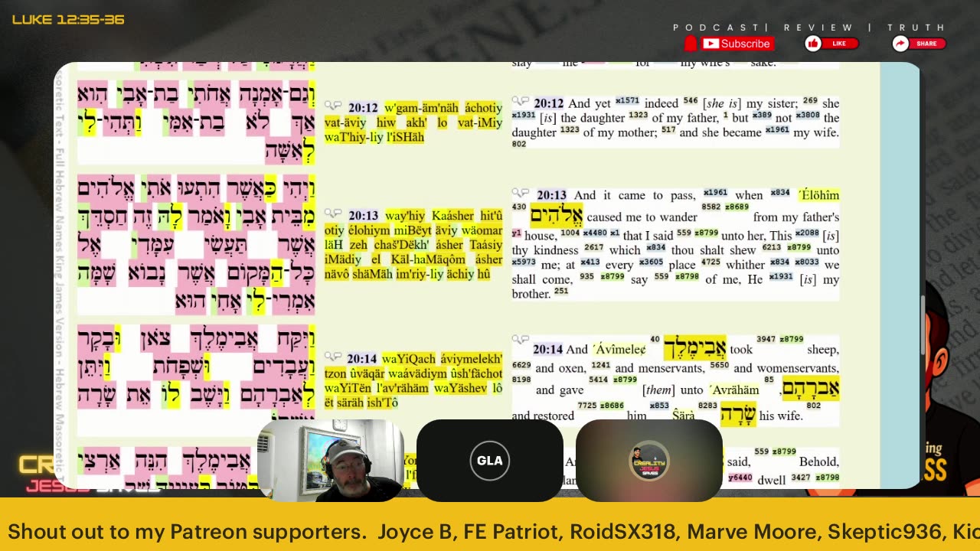The image size is (980, 551).
Task: Click highlighted Hebrew word אֱלֹהִים in verse 20:13
Action: click(x=557, y=215)
